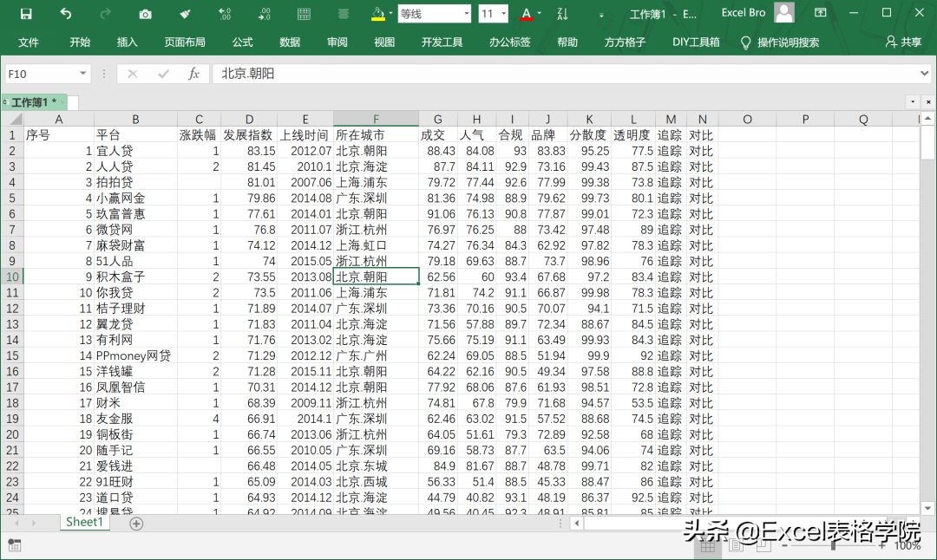This screenshot has height=560, width=937.
Task: Switch to the 插入 ribbon tab
Action: click(128, 42)
